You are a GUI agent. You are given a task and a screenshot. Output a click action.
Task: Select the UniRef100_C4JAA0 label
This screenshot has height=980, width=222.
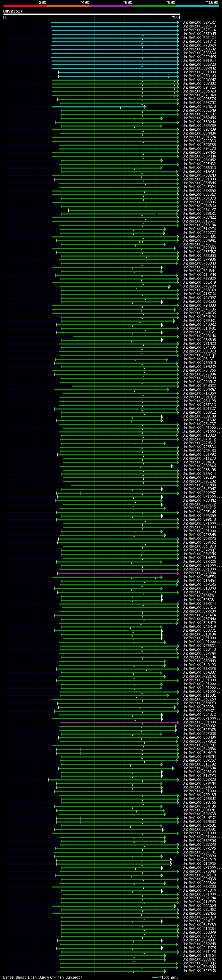199,95
